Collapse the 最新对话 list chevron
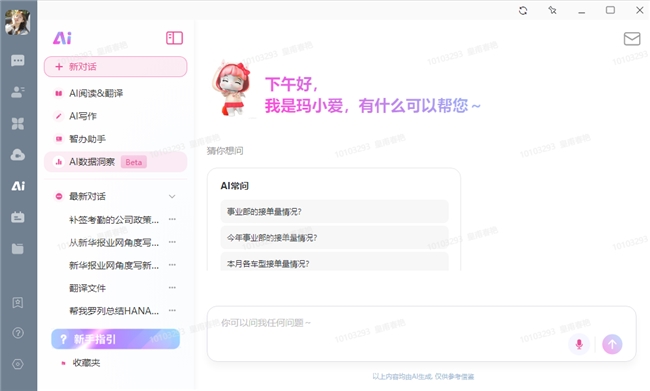This screenshot has width=650, height=391. click(172, 196)
